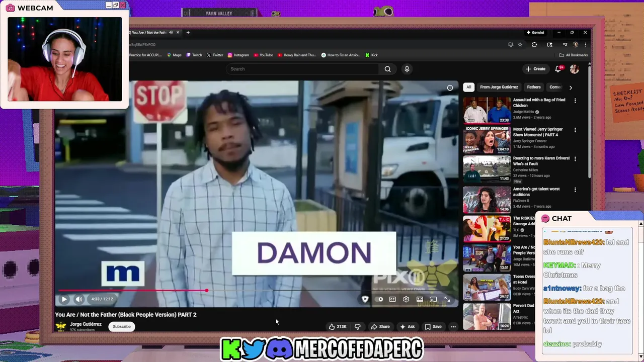The height and width of the screenshot is (362, 644).
Task: Seek using the red video progress bar
Action: 132,291
